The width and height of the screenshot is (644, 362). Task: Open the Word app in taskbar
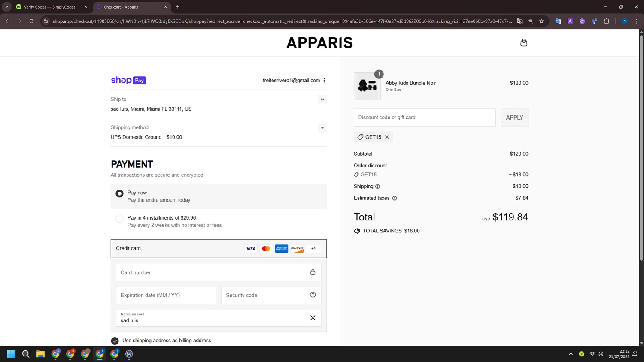[129, 354]
